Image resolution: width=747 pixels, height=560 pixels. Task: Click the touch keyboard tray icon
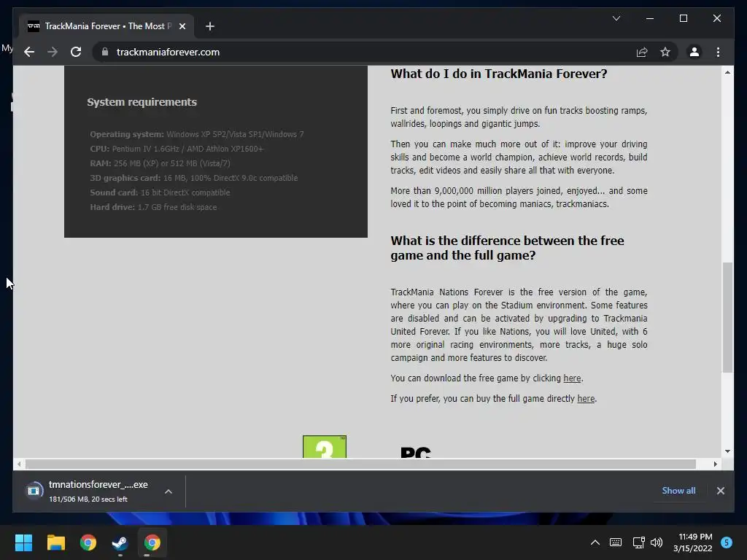(x=616, y=542)
